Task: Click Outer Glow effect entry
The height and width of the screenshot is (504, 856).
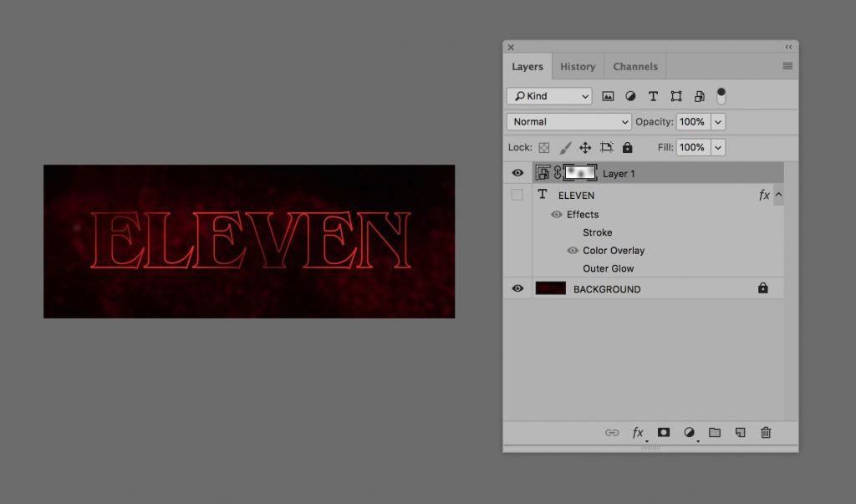Action: [x=609, y=268]
